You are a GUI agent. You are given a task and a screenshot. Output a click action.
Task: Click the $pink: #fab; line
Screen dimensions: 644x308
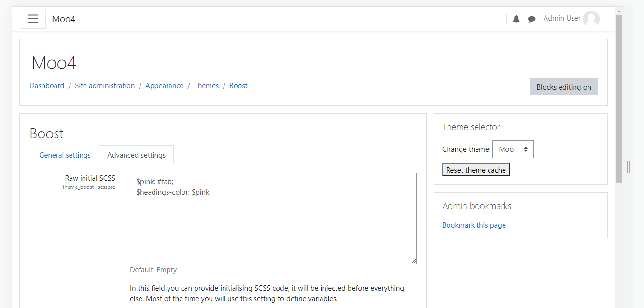click(154, 182)
